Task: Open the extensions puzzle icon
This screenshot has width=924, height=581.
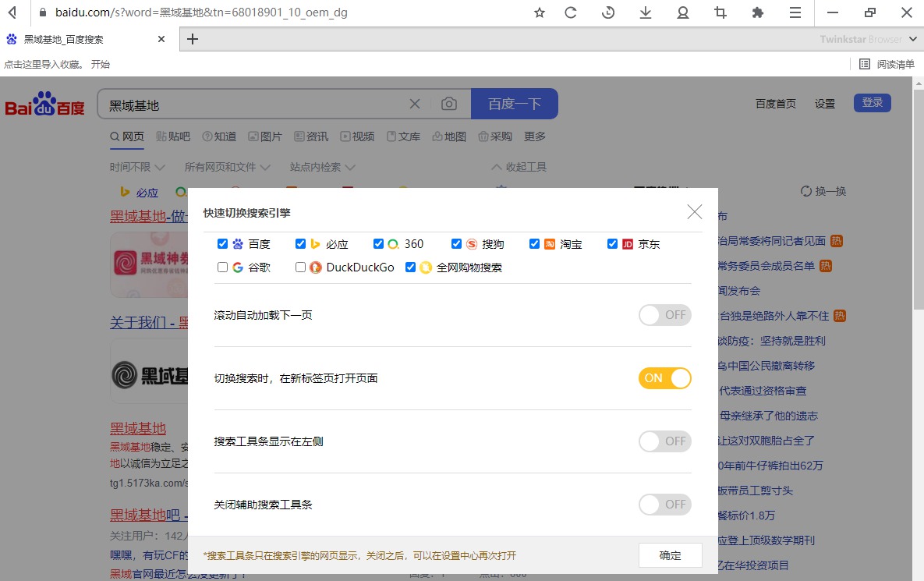Action: coord(758,12)
